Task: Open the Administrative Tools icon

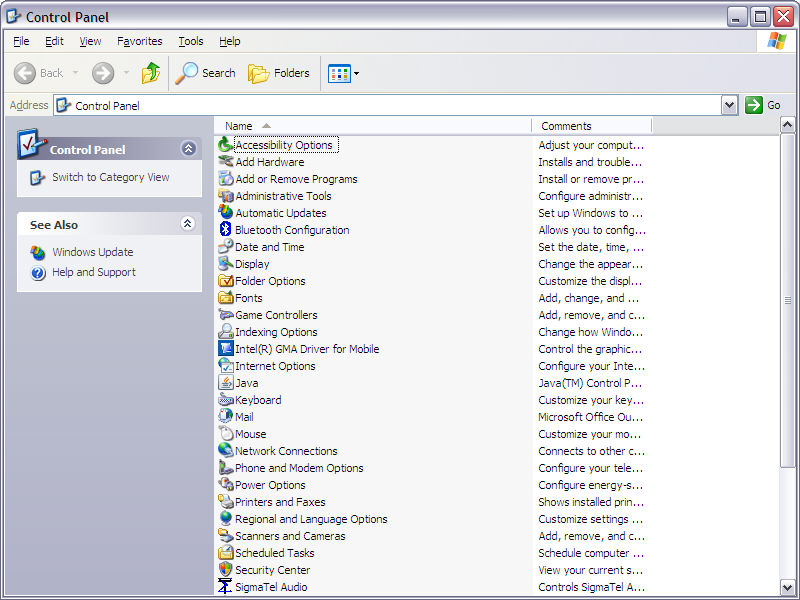Action: point(226,196)
